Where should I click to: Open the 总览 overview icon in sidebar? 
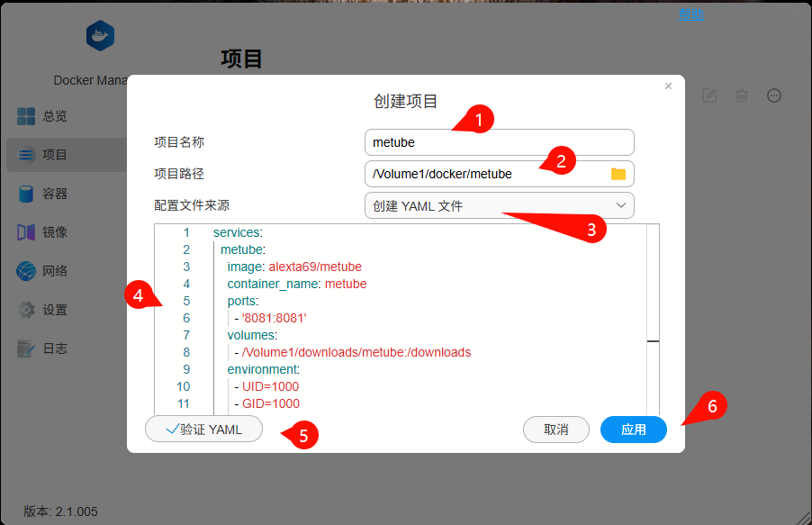(x=26, y=116)
